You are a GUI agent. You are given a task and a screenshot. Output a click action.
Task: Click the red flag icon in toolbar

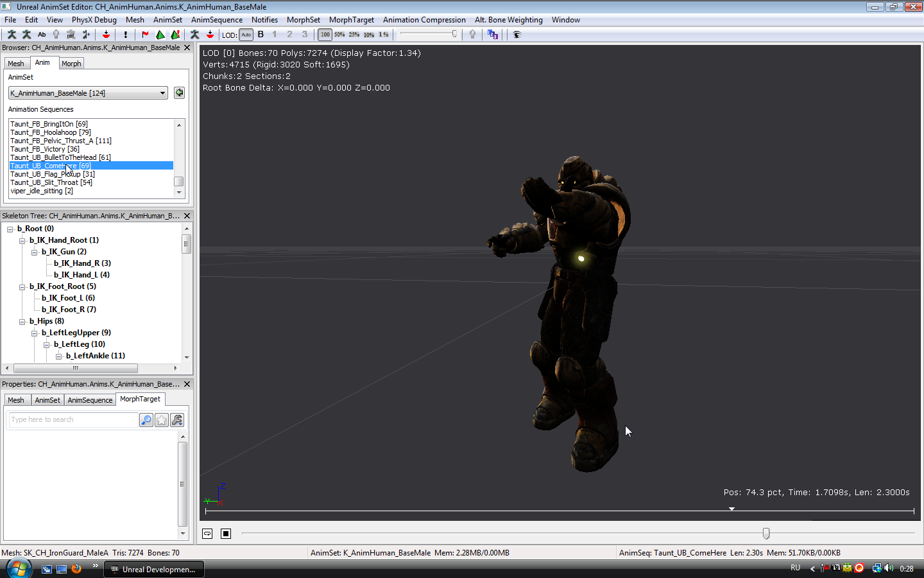(x=145, y=35)
